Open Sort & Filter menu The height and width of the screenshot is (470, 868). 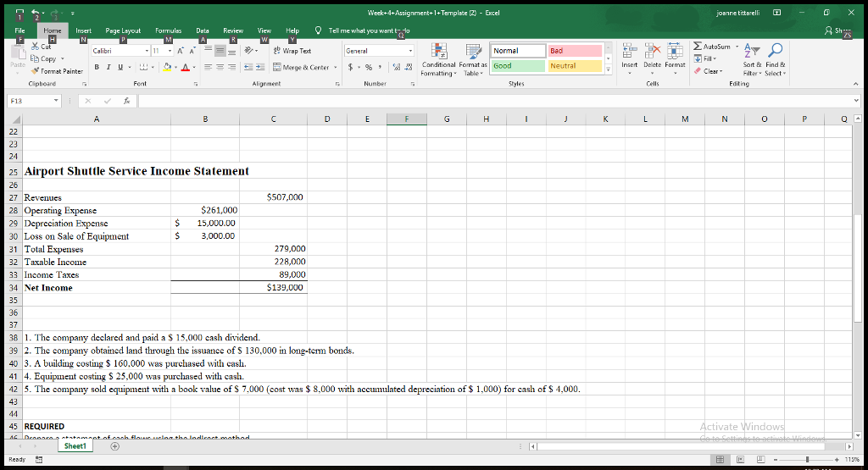tap(752, 60)
